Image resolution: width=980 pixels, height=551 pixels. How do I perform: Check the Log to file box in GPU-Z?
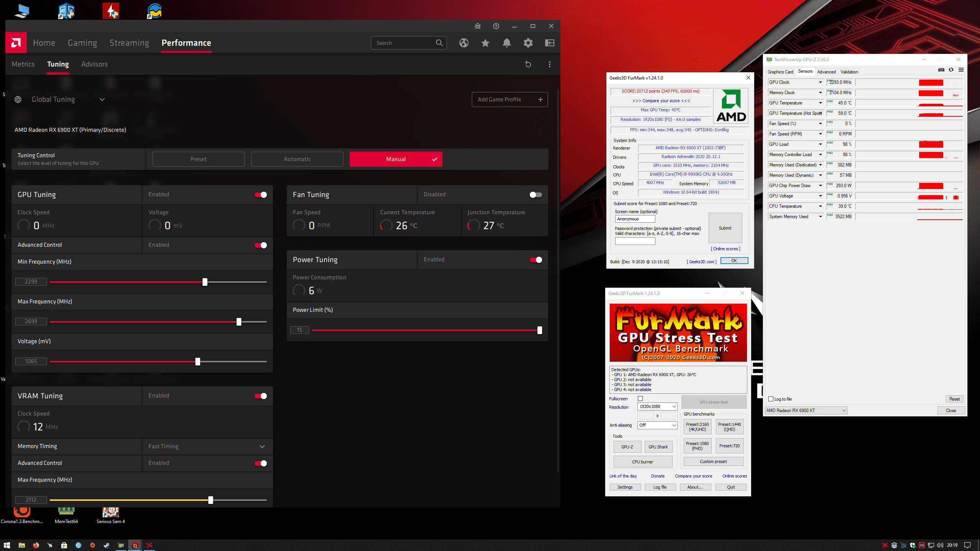(x=771, y=399)
